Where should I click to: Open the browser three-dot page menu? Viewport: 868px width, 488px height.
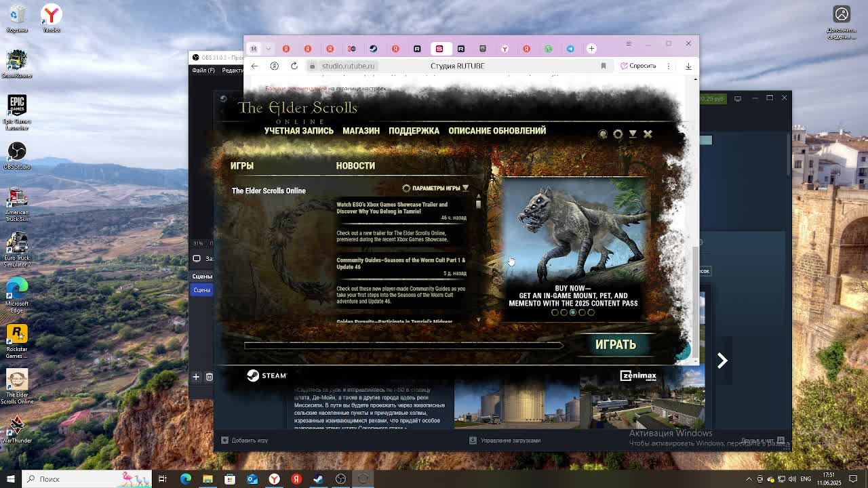click(669, 66)
